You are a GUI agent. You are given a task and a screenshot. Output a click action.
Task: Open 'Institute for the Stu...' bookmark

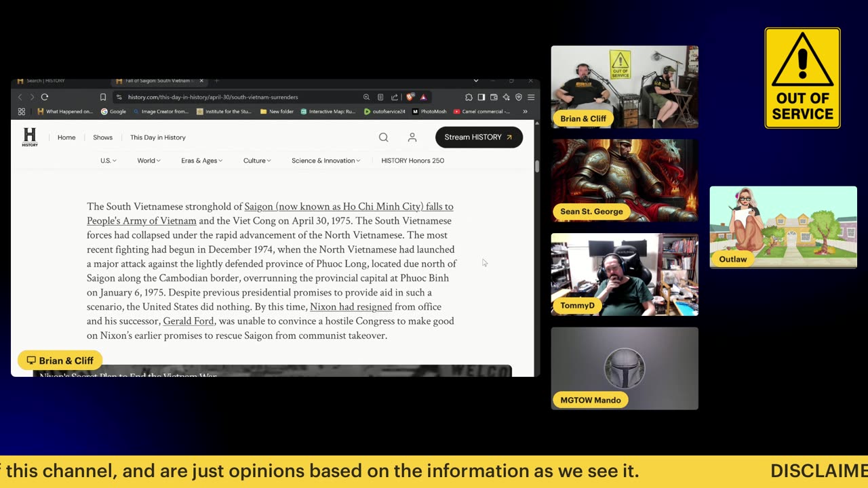[224, 111]
